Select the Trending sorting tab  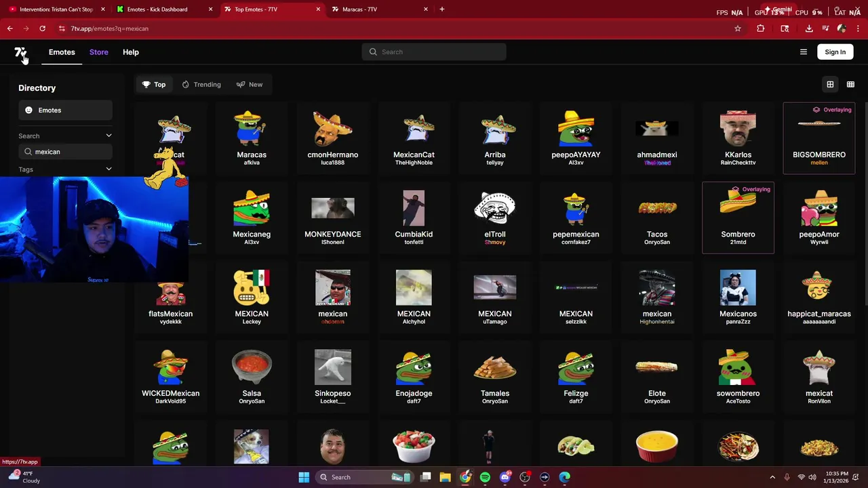pos(201,85)
